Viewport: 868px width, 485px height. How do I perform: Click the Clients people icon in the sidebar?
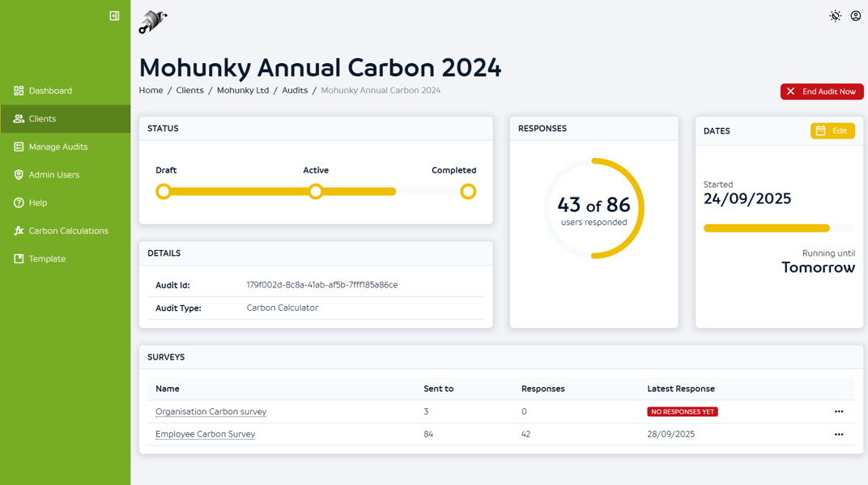19,119
